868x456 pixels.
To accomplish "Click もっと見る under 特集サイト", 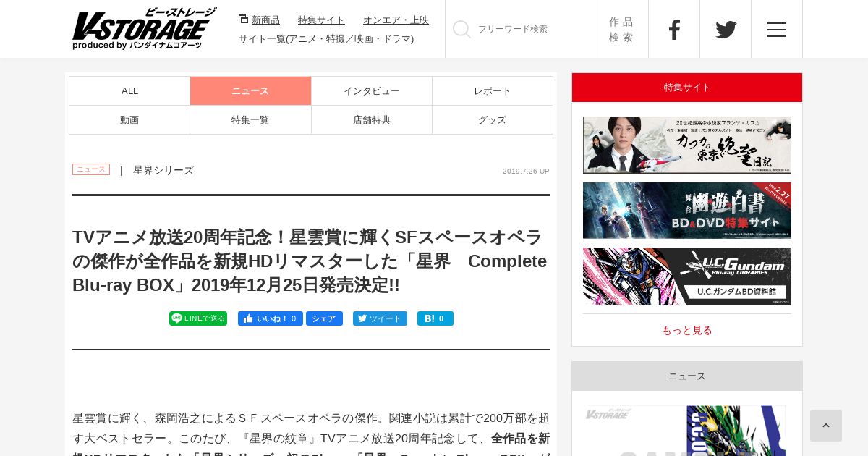I will tap(687, 330).
